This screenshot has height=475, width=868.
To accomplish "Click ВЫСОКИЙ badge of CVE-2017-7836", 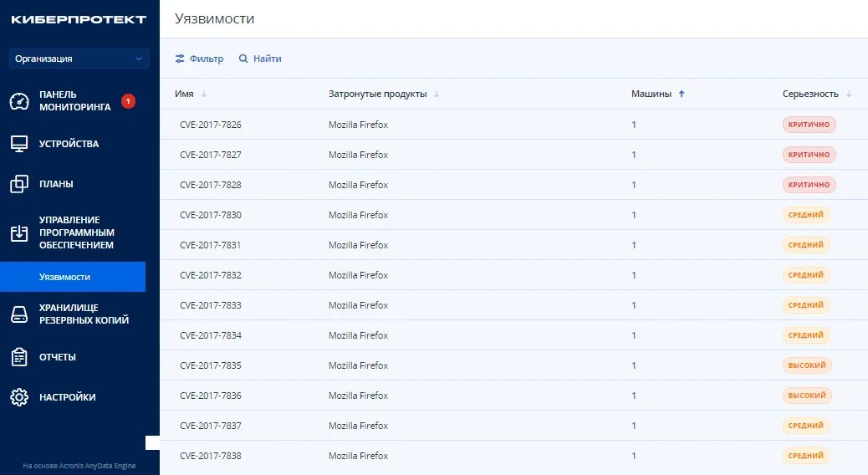I will coord(807,396).
